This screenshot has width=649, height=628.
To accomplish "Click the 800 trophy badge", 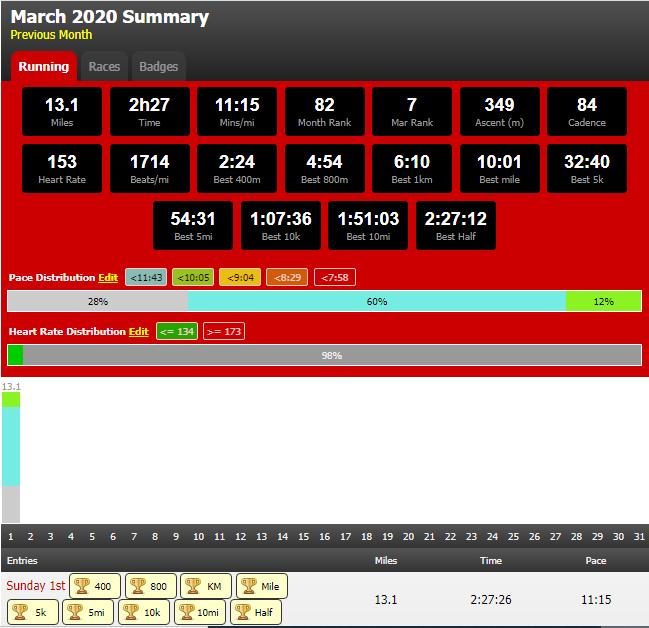I will [151, 586].
